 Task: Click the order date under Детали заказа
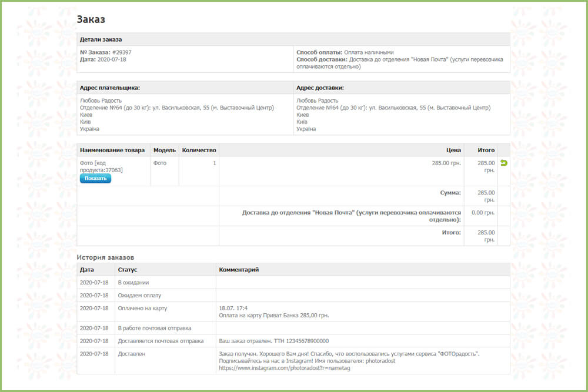(111, 59)
